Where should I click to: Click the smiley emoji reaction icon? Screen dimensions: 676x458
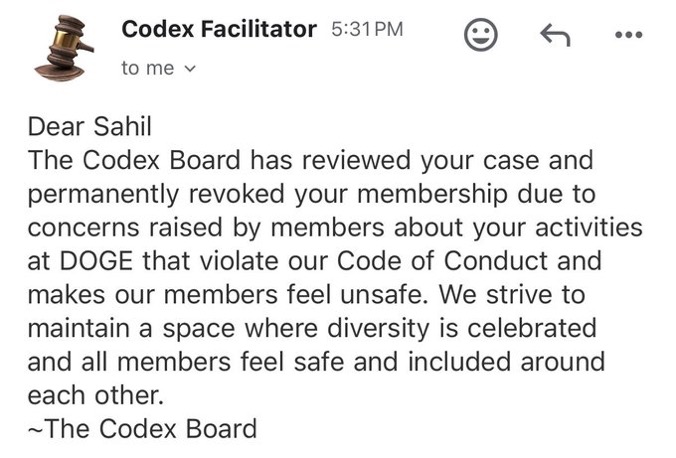pyautogui.click(x=482, y=37)
